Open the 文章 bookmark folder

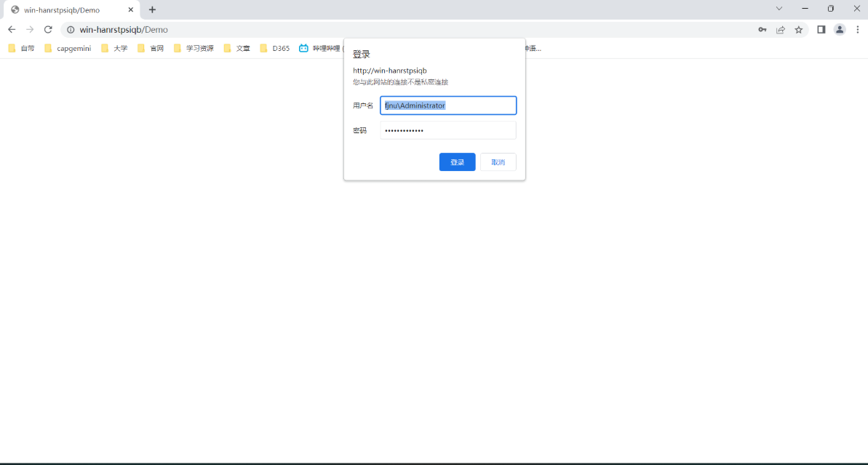pyautogui.click(x=237, y=48)
